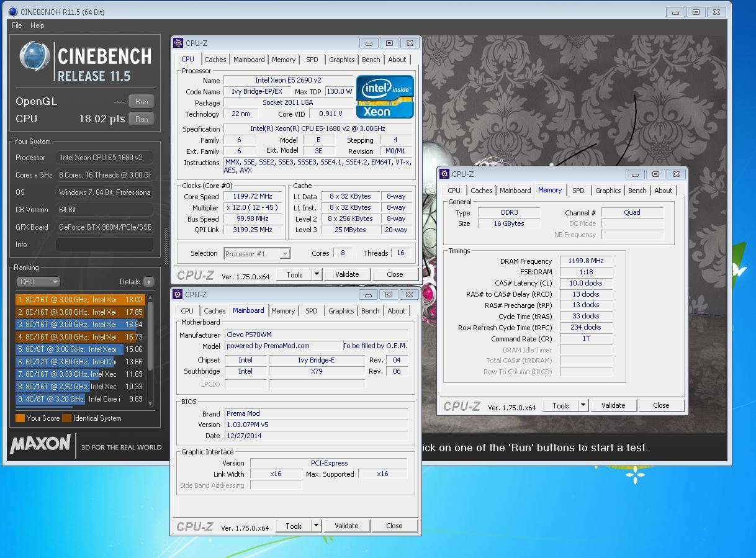Click the Intel Inside Xeon logo

pyautogui.click(x=385, y=96)
